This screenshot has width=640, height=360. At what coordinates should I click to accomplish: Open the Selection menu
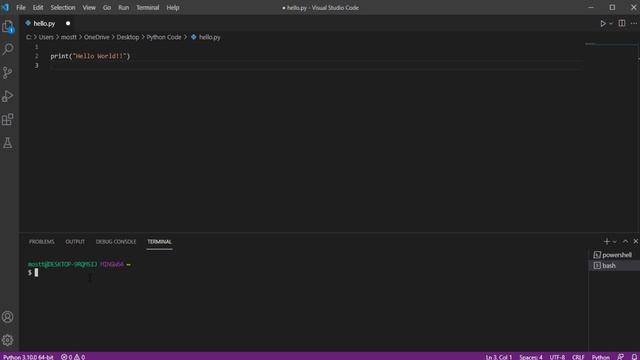tap(63, 7)
